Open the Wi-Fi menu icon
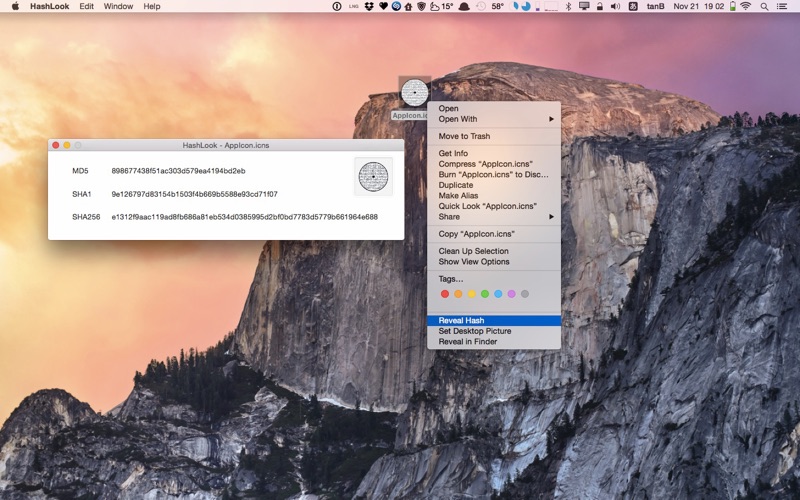 [x=746, y=7]
